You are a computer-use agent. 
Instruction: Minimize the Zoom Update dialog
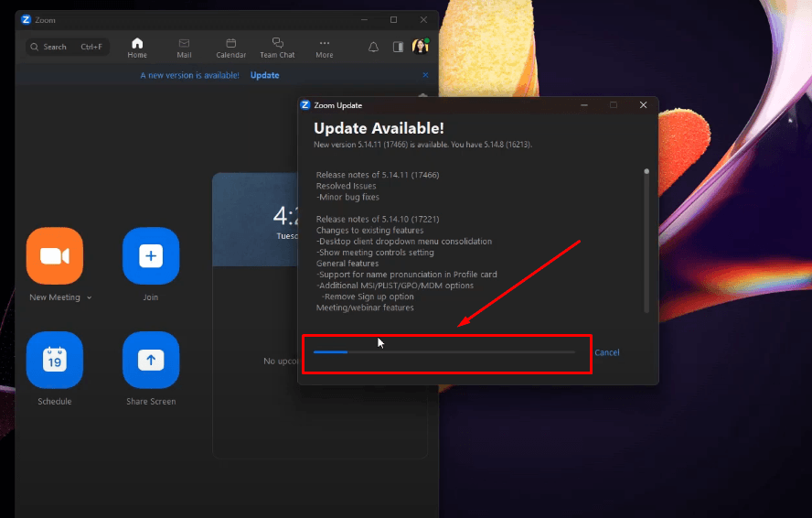click(584, 105)
